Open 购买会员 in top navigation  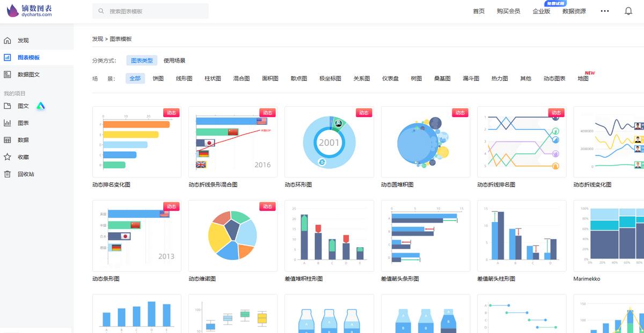[x=508, y=11]
